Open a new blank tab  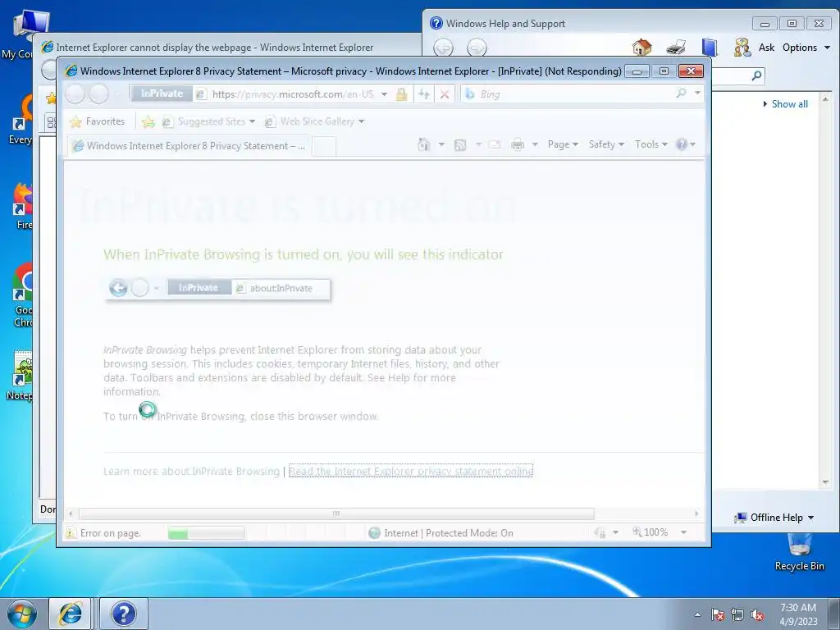(323, 146)
